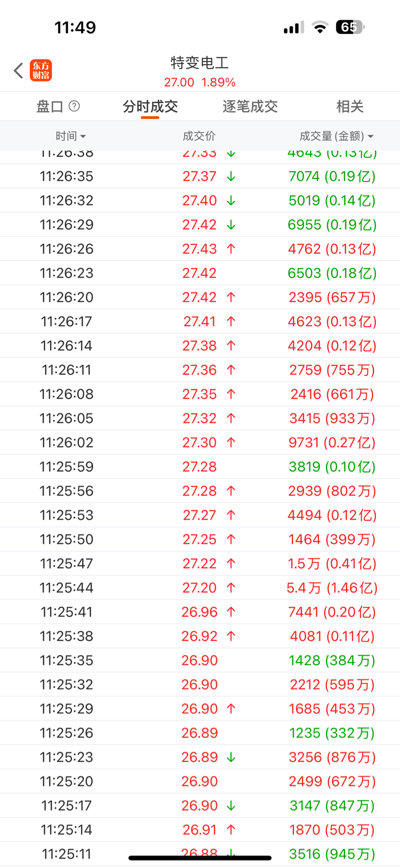Screen dimensions: 400x868
Task: Tap the 27.00 1.89% price label
Action: coord(200,82)
